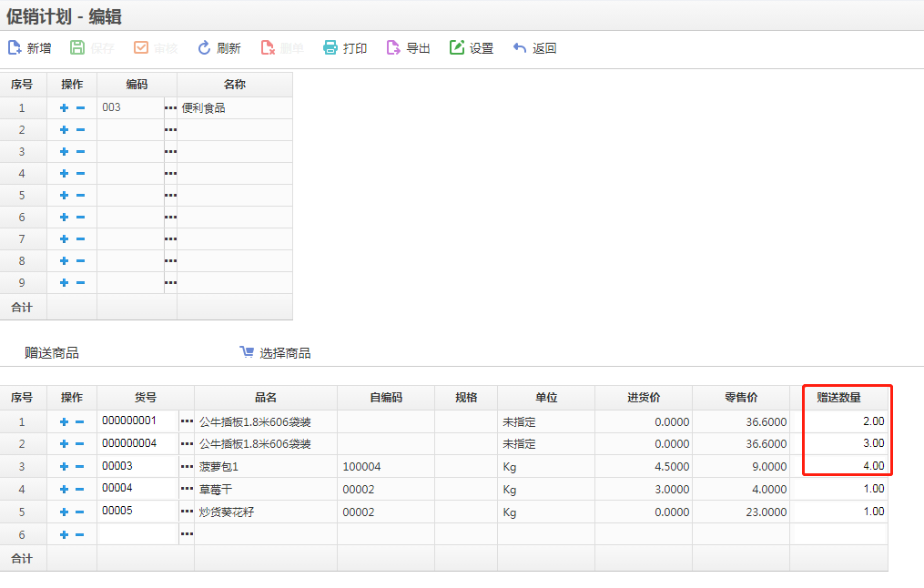
Task: Open lookup dots in top table row 4
Action: coord(170,173)
